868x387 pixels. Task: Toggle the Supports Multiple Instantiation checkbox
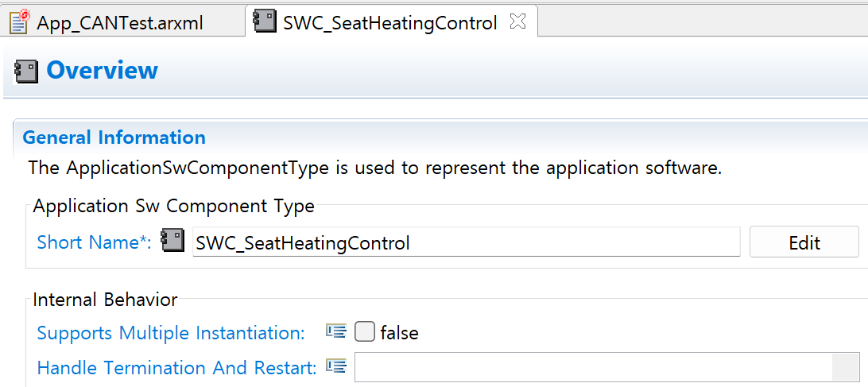(364, 332)
